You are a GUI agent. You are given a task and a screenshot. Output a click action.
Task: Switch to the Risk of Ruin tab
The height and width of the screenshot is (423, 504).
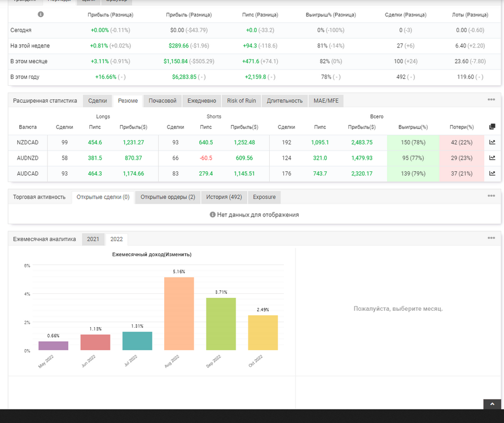[242, 101]
